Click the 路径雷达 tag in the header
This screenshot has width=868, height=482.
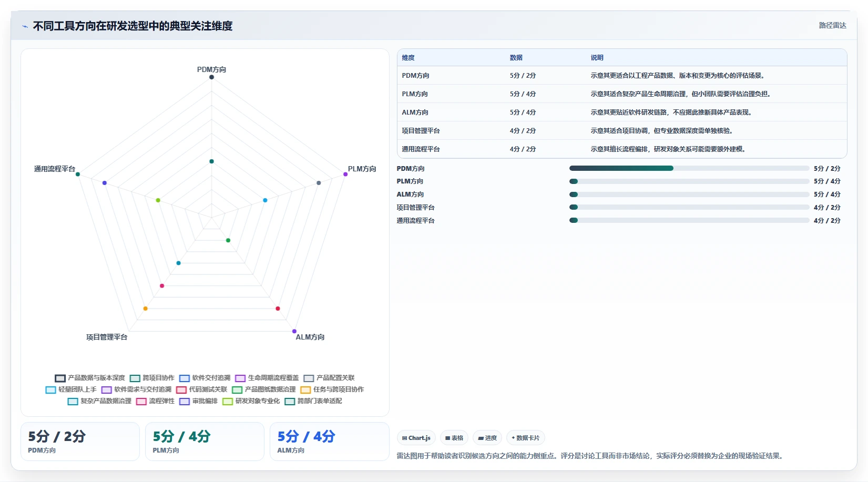[x=832, y=25]
